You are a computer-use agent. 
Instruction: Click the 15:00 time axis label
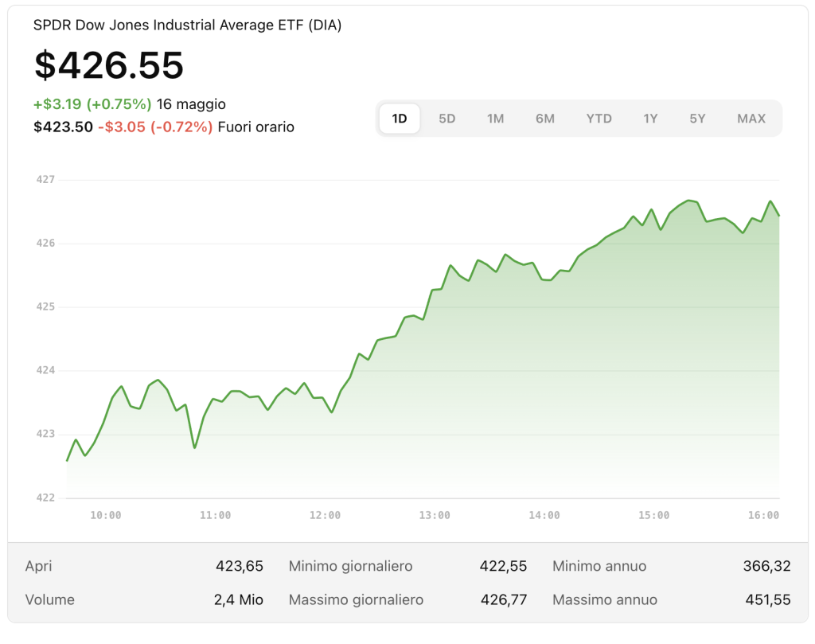[x=654, y=515]
